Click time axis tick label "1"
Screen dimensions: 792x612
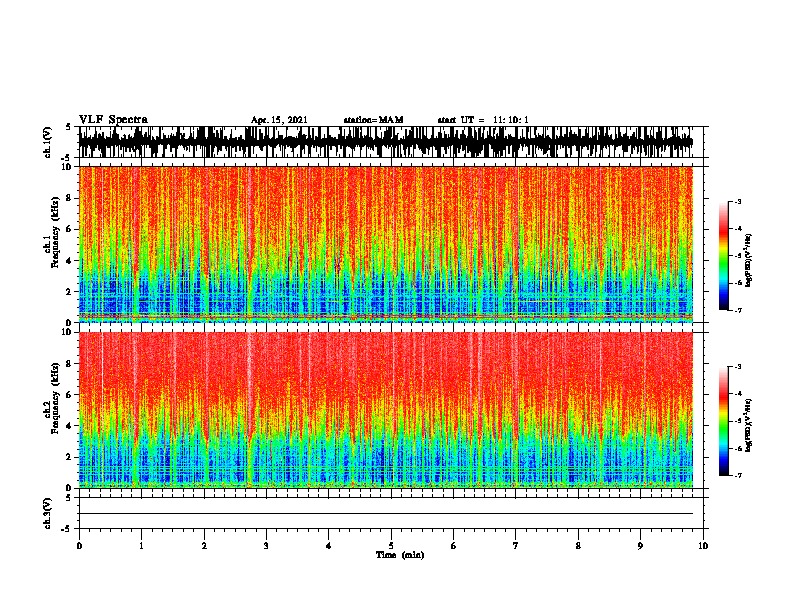click(141, 546)
